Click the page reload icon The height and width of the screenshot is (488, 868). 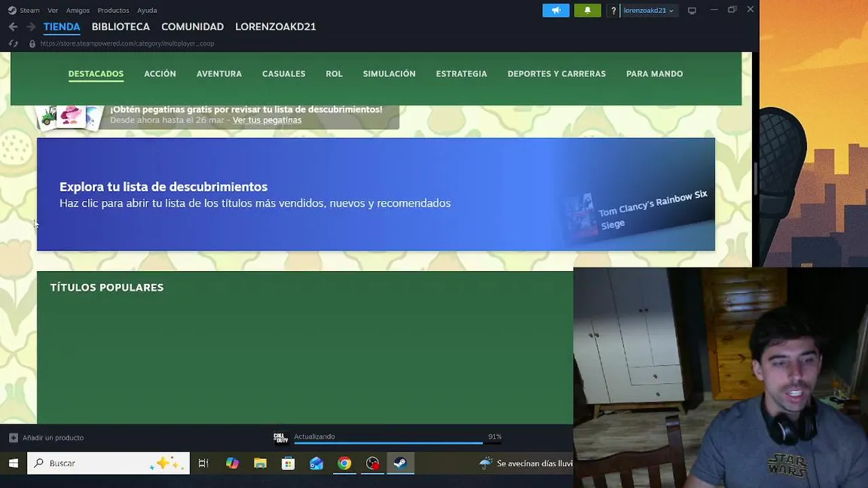(13, 43)
